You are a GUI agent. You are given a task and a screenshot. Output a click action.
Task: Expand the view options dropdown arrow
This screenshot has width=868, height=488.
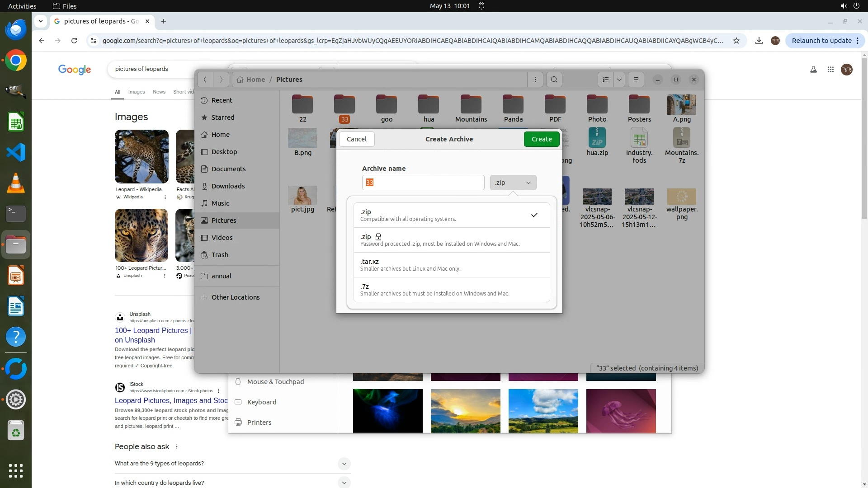(x=619, y=80)
